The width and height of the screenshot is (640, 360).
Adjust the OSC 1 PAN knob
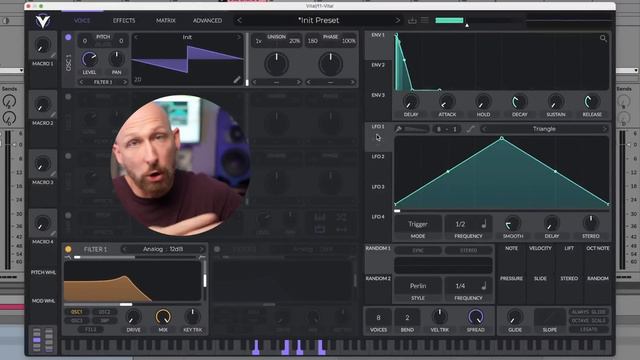click(x=116, y=59)
